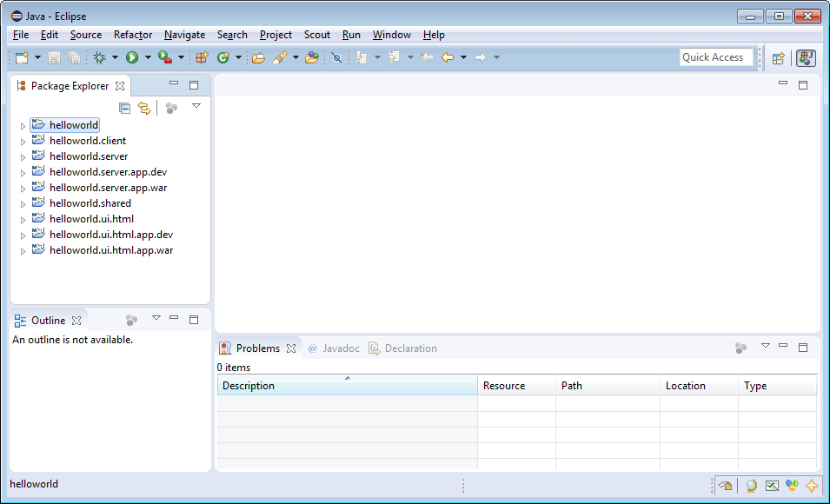Click the Run External Tools icon with red toolbox
This screenshot has height=504, width=830.
point(165,57)
